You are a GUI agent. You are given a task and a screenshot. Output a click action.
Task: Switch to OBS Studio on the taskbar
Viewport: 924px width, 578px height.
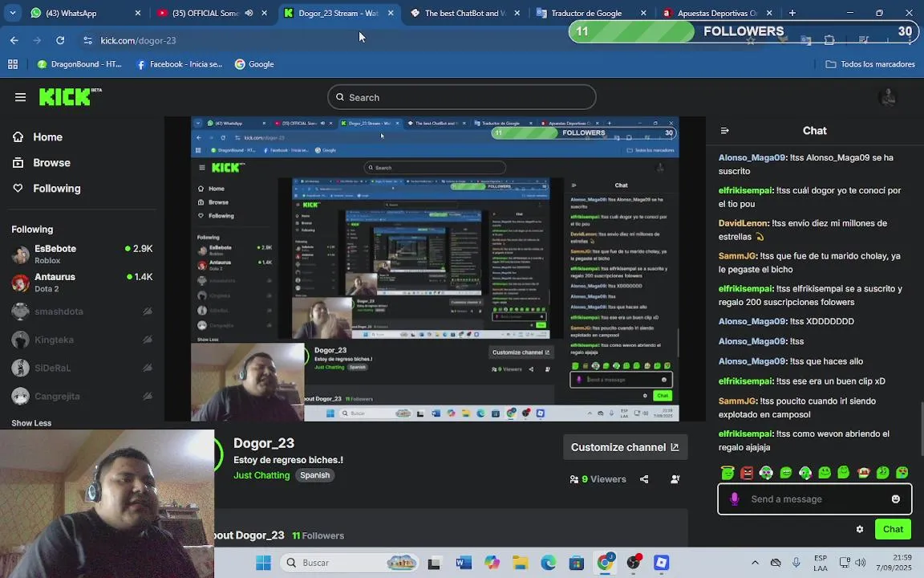[634, 563]
